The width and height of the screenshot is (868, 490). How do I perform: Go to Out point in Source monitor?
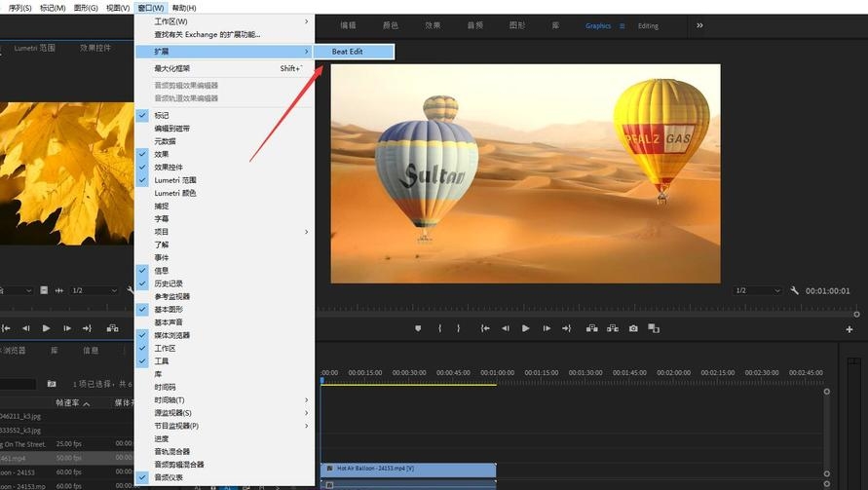(87, 328)
